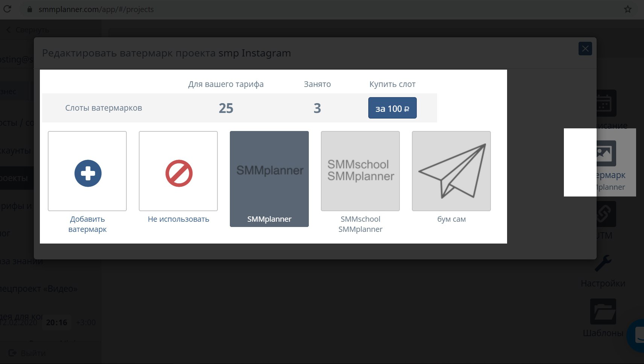
Task: Click the Не использовать label
Action: pyautogui.click(x=178, y=219)
